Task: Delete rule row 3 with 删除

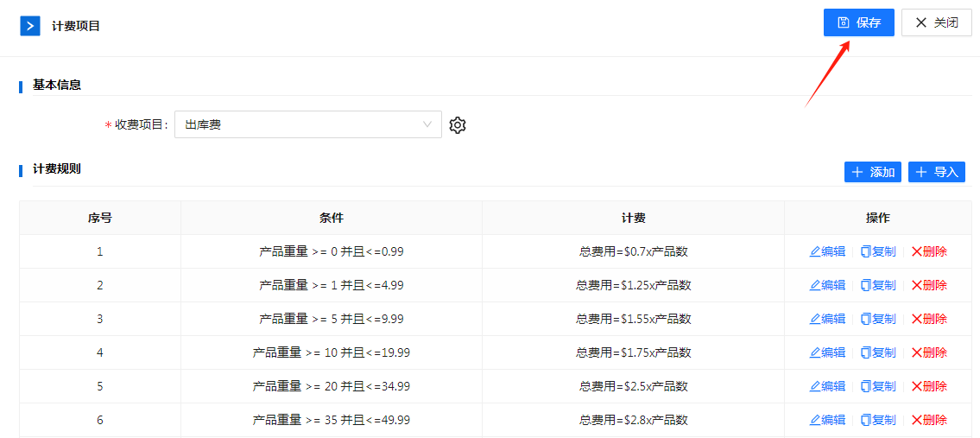Action: point(929,319)
